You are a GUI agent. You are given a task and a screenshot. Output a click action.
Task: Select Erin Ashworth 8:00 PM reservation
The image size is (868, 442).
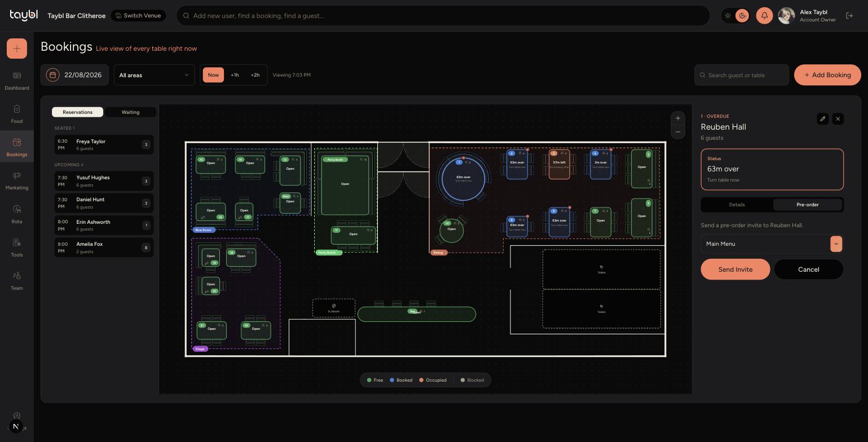pos(104,226)
